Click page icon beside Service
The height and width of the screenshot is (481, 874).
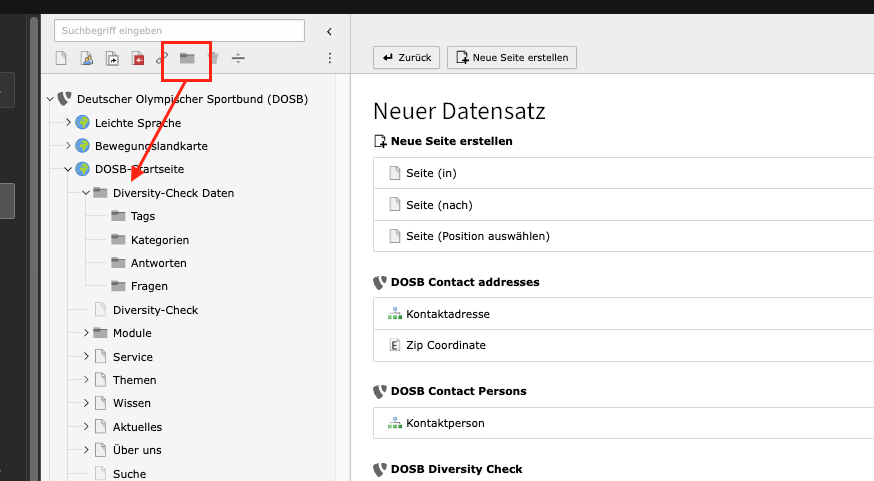(100, 356)
